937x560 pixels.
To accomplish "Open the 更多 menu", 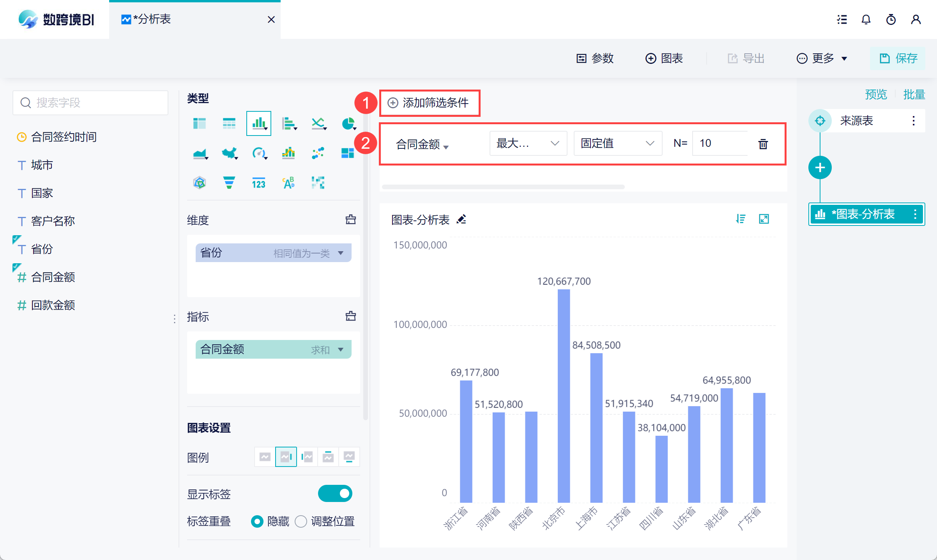I will coord(822,58).
